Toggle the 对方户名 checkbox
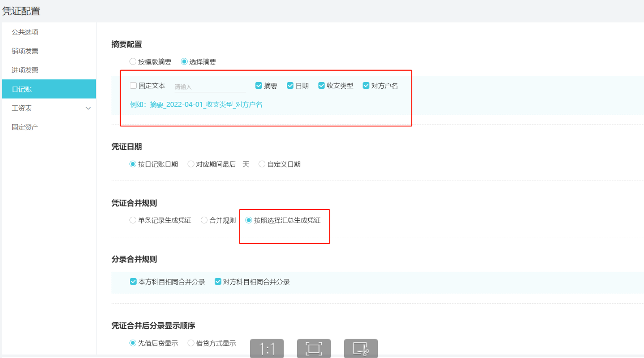The width and height of the screenshot is (644, 358). tap(366, 86)
